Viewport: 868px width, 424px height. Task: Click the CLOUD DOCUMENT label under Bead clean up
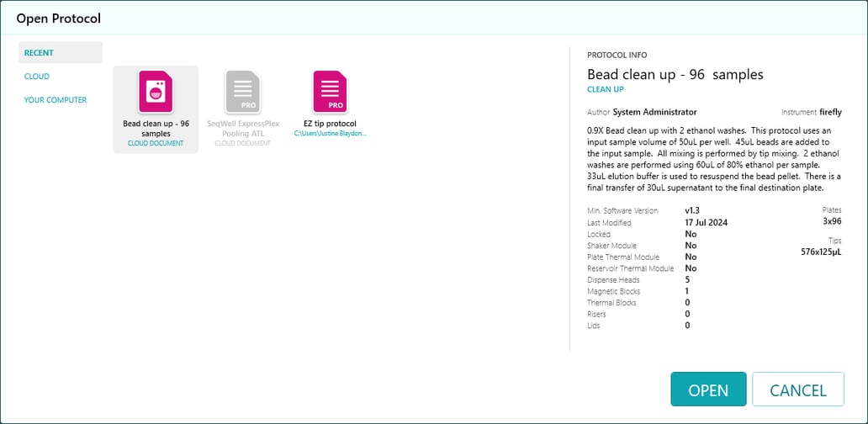click(156, 143)
